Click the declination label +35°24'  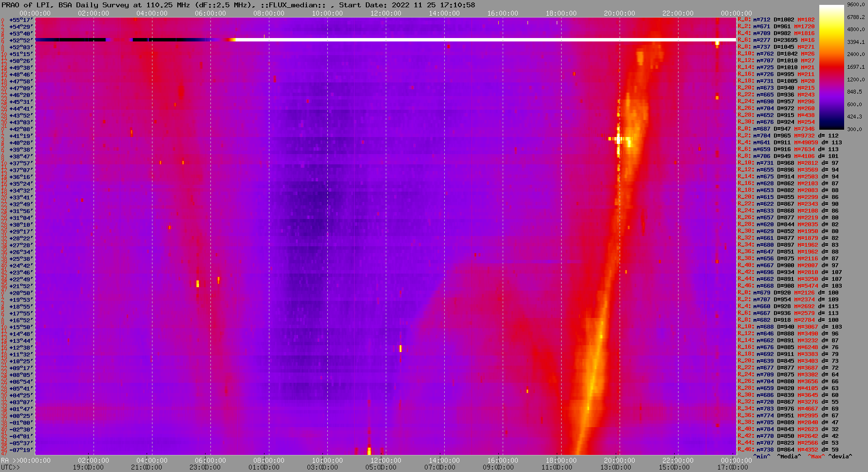coord(21,184)
